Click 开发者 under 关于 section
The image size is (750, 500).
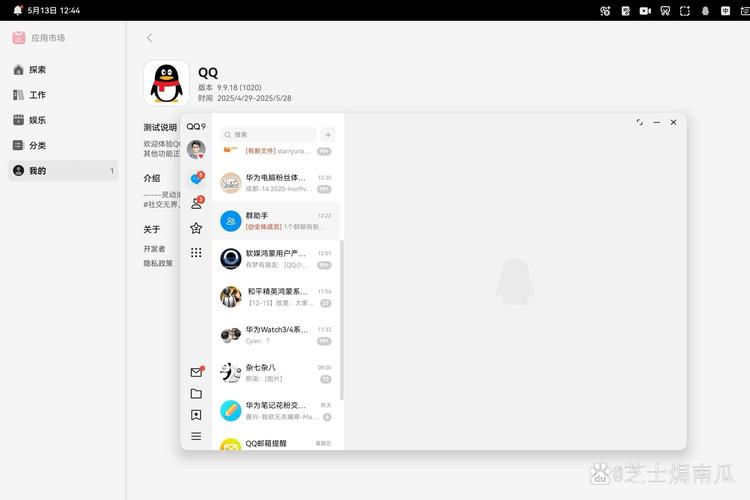pyautogui.click(x=154, y=249)
